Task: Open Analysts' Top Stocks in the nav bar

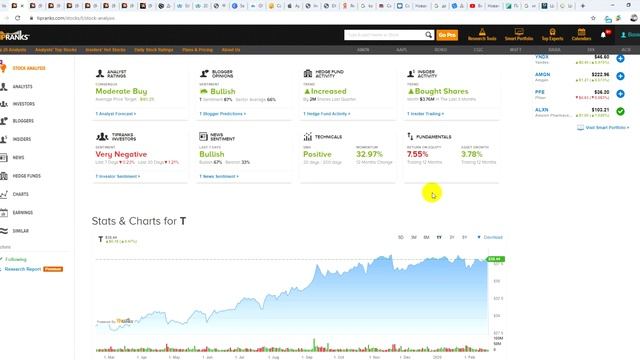Action: [x=56, y=50]
